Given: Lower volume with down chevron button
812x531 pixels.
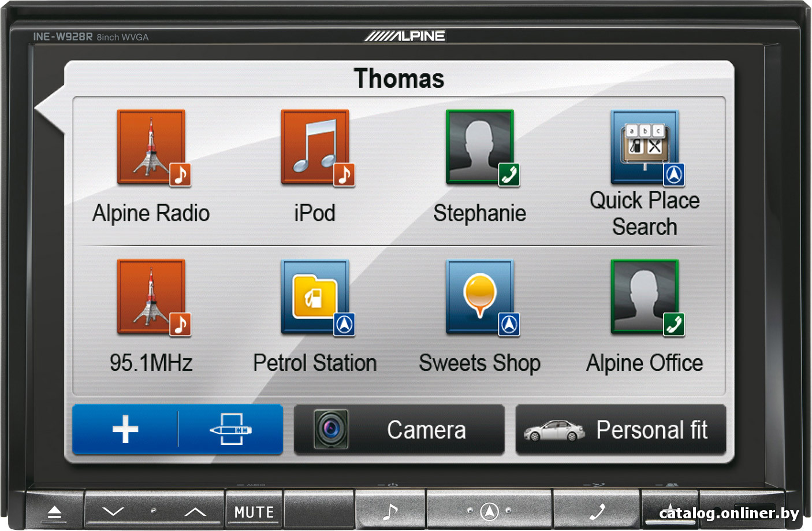Looking at the screenshot, I should 113,512.
